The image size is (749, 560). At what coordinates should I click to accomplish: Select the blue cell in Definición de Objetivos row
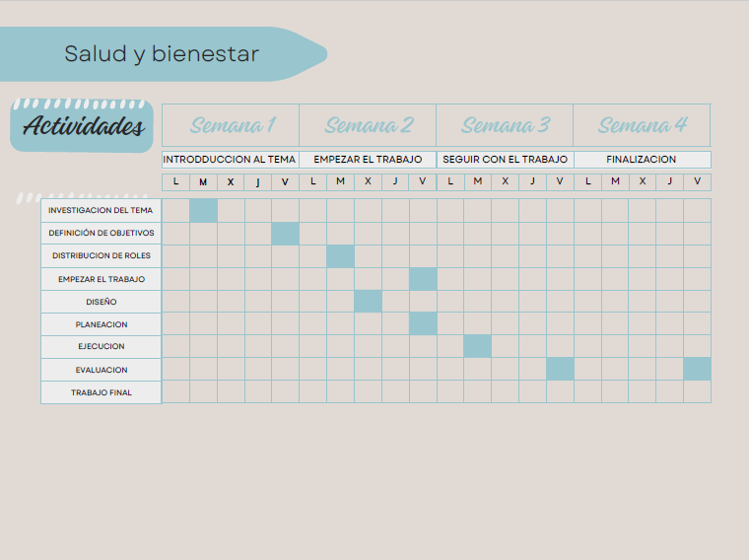286,234
